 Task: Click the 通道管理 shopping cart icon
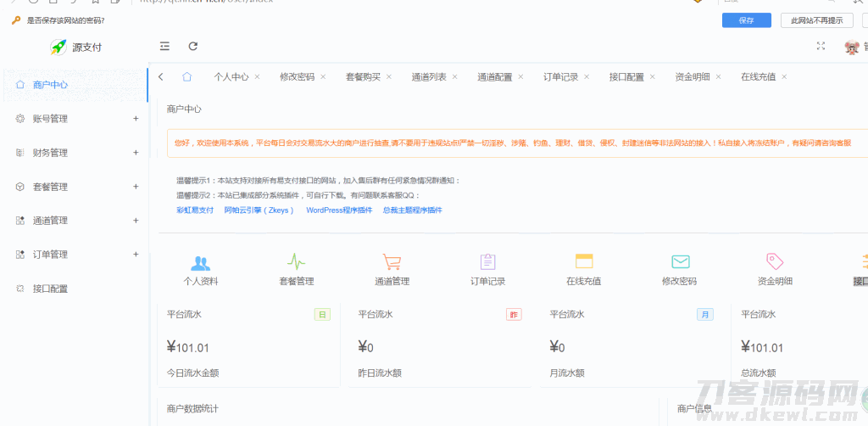pyautogui.click(x=392, y=262)
